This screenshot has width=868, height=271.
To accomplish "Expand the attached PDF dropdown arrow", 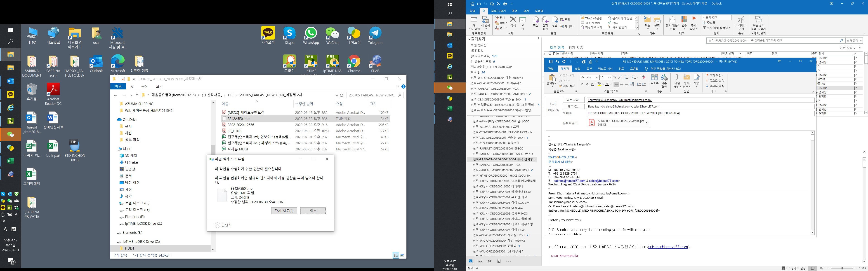I will (x=647, y=123).
